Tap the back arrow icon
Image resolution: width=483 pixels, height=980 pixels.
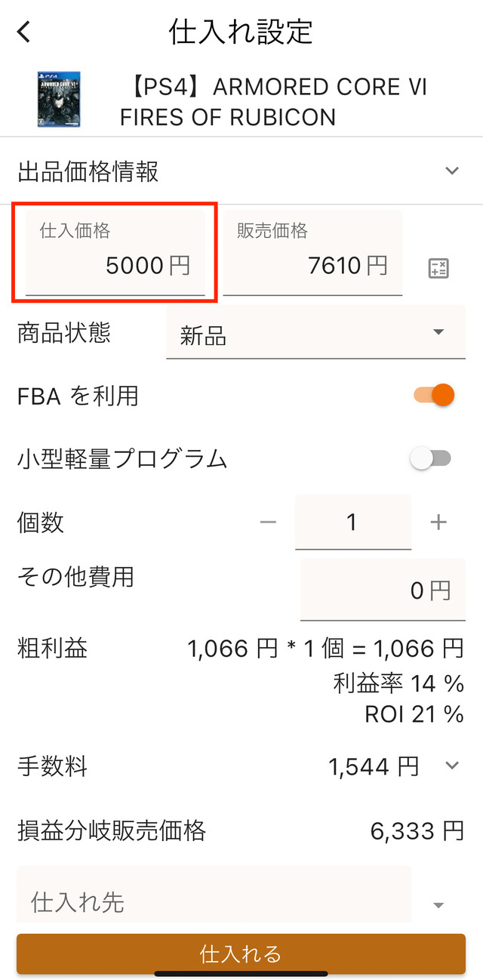pyautogui.click(x=25, y=32)
